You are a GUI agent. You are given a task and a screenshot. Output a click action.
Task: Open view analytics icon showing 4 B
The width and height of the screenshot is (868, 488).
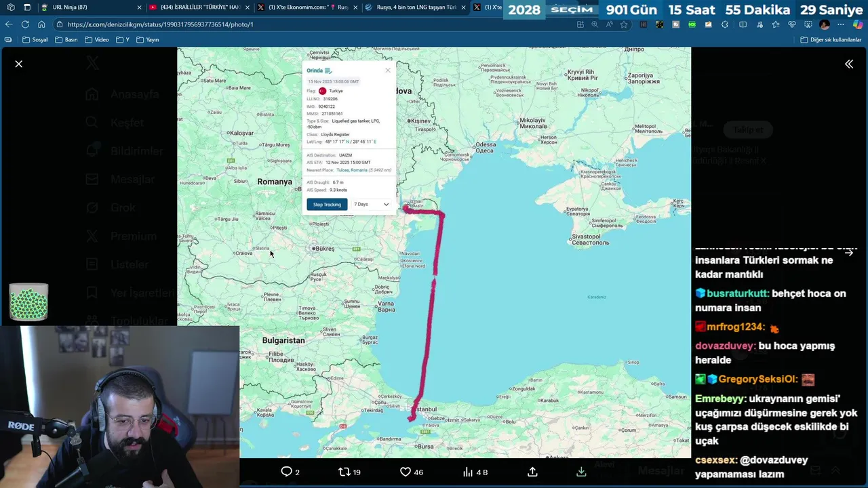coord(467,472)
